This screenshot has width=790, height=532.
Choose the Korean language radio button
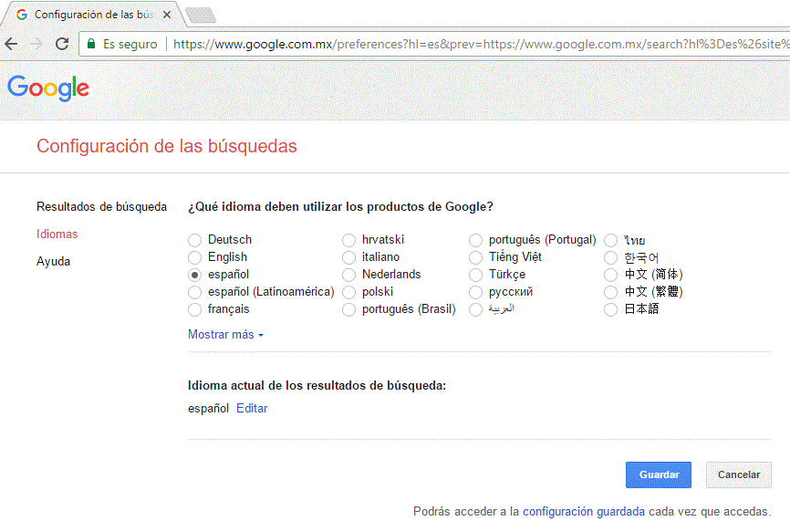tap(610, 257)
